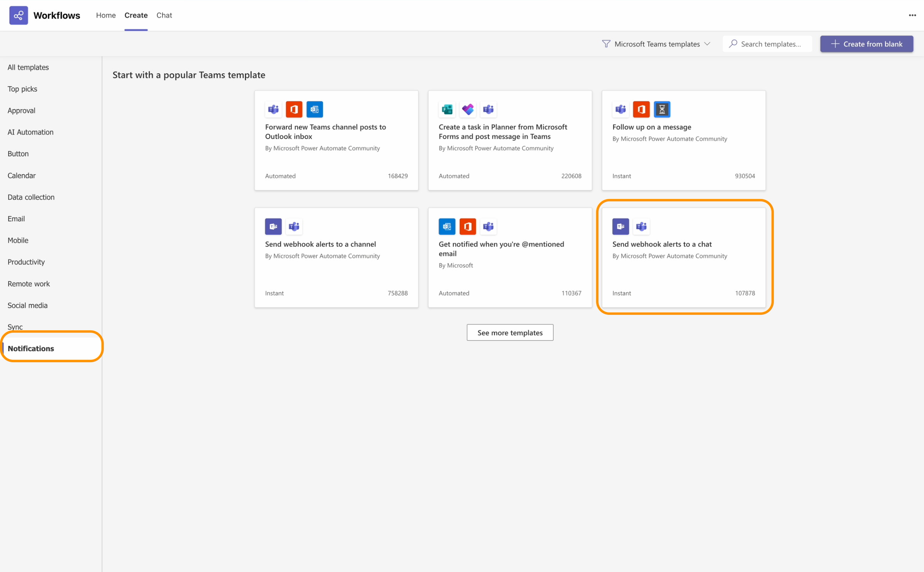Click Office icon on @mentioned email card
This screenshot has width=924, height=572.
pyautogui.click(x=467, y=227)
